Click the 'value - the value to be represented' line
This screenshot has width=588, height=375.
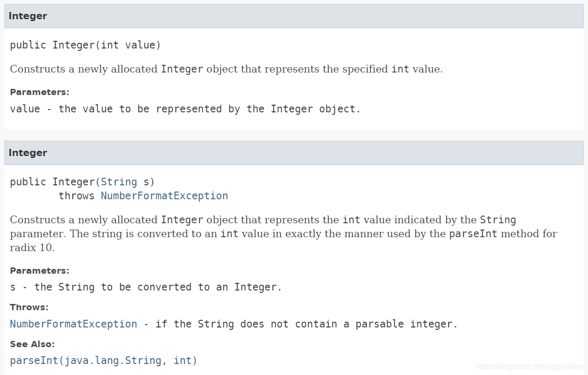click(185, 109)
